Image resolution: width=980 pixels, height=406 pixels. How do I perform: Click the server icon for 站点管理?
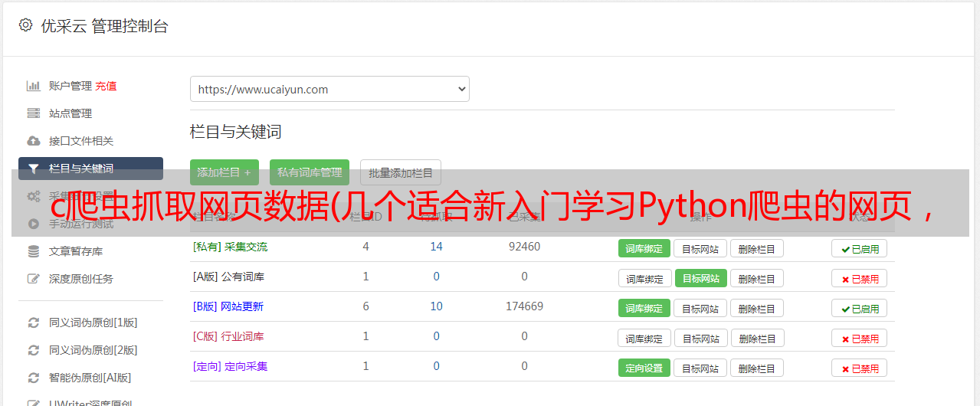[34, 113]
